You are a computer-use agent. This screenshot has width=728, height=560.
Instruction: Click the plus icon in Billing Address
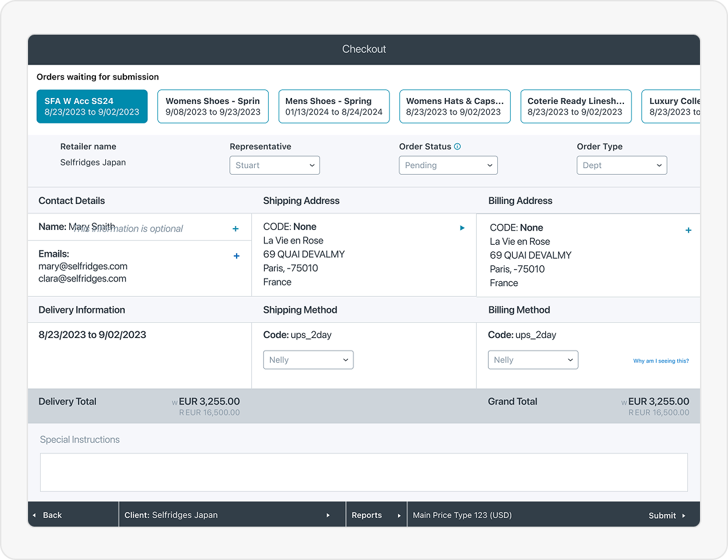(688, 231)
